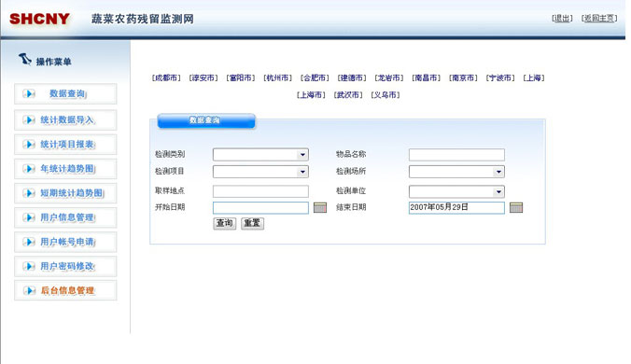Open the 检测场所 dropdown

456,172
